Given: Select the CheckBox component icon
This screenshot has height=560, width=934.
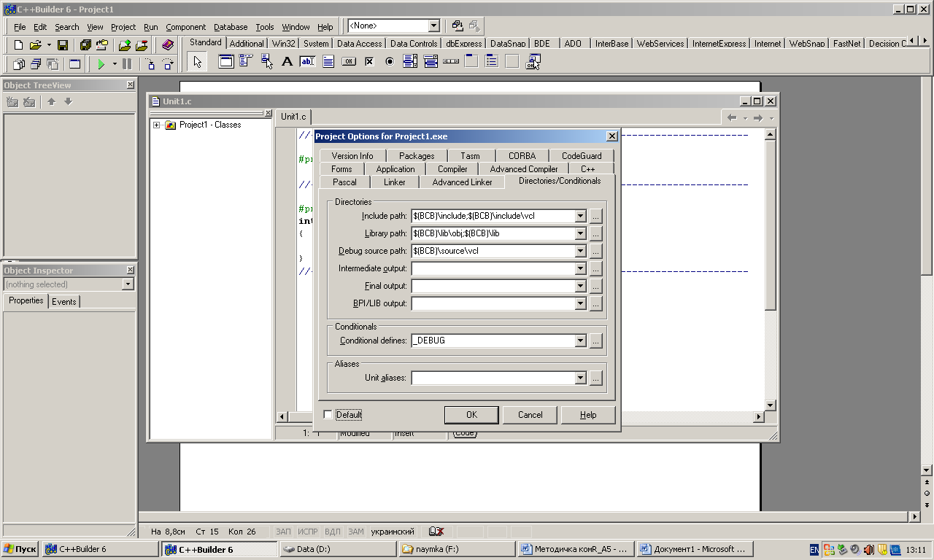Looking at the screenshot, I should point(369,61).
